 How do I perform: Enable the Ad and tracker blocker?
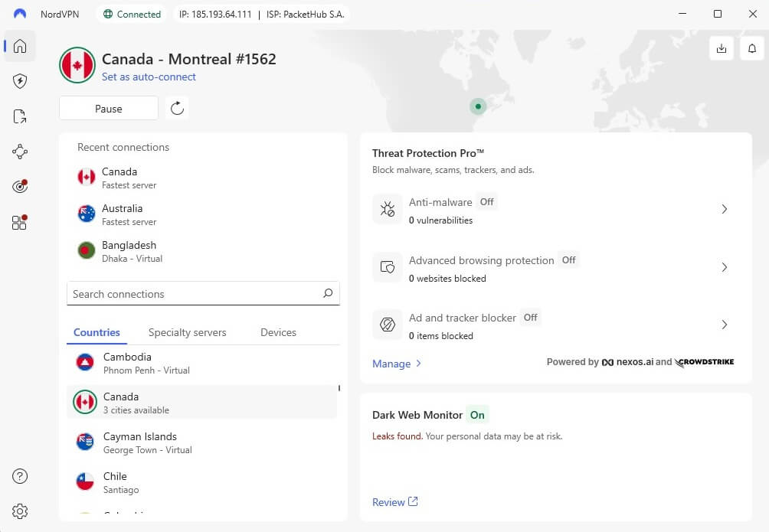(x=530, y=317)
